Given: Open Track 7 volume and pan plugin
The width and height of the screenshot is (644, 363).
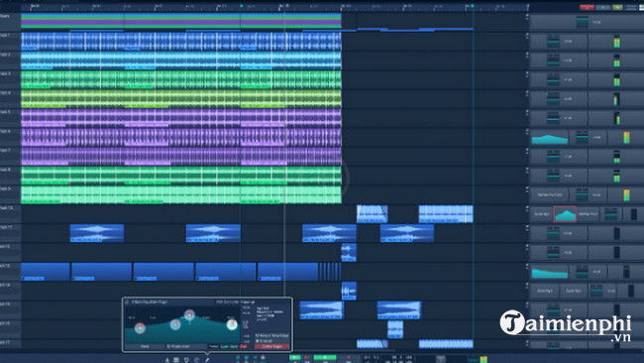Looking at the screenshot, I should point(559,157).
